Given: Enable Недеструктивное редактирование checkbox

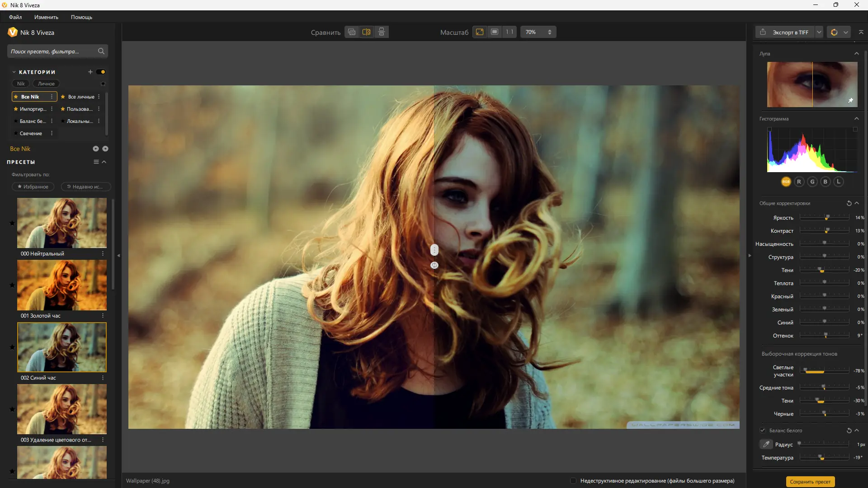Looking at the screenshot, I should [573, 481].
